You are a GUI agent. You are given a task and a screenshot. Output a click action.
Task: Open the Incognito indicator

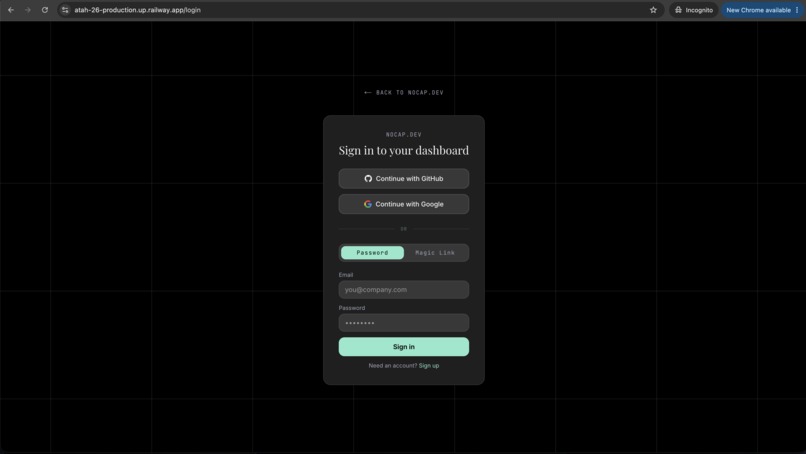[x=693, y=10]
